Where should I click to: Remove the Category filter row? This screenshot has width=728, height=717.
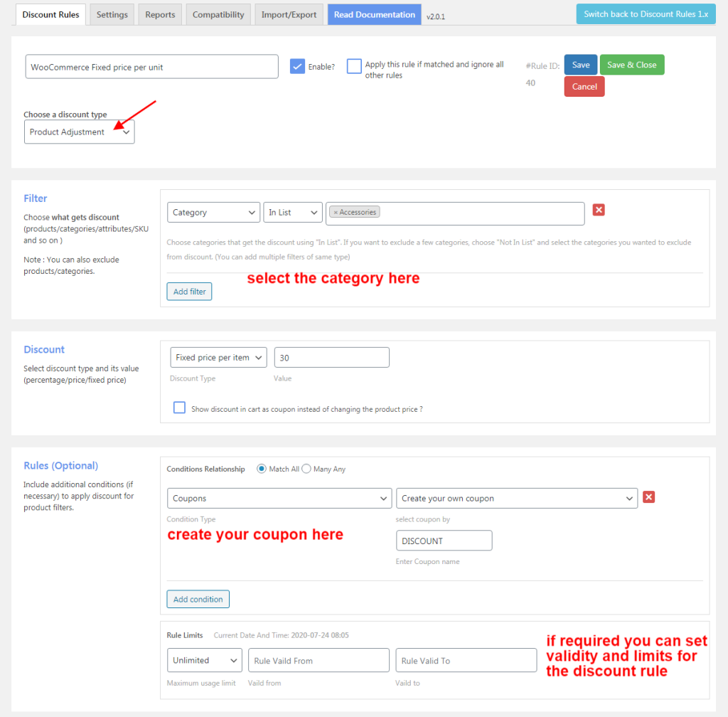(599, 210)
